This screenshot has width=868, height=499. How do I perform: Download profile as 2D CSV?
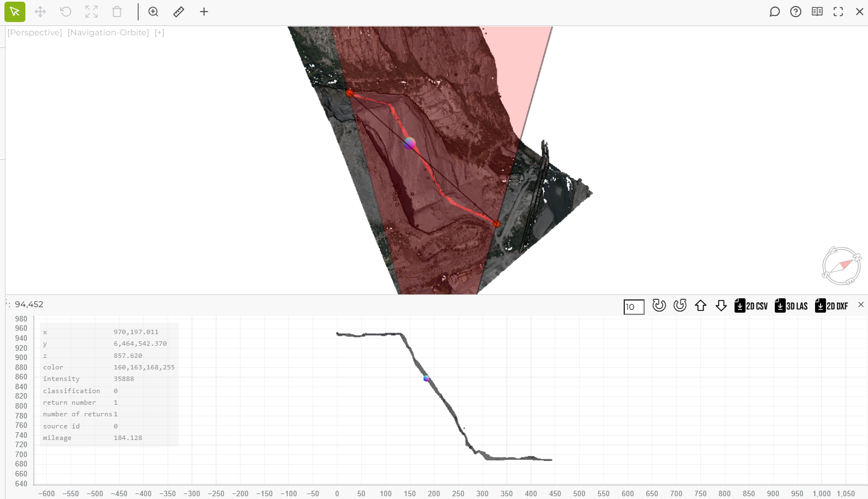(x=751, y=305)
